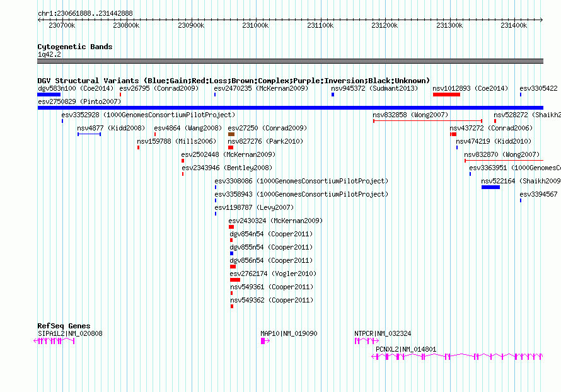The image size is (561, 392).
Task: Select the gray cytogenetic band bar
Action: click(291, 61)
